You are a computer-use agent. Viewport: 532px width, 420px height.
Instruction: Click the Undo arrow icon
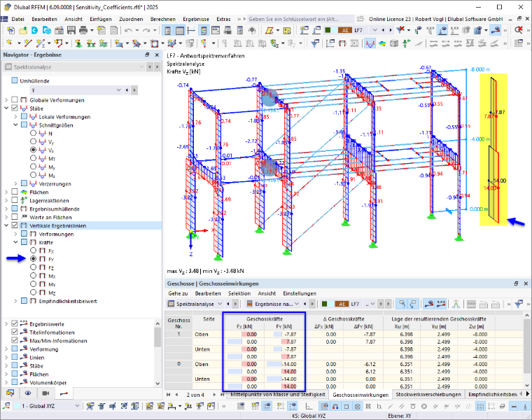[x=128, y=30]
